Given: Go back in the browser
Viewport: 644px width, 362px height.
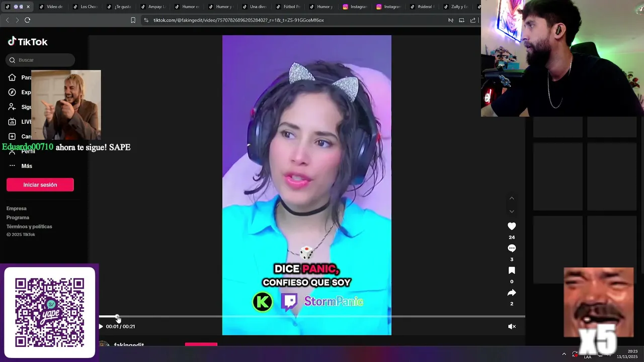Looking at the screenshot, I should click(x=7, y=20).
